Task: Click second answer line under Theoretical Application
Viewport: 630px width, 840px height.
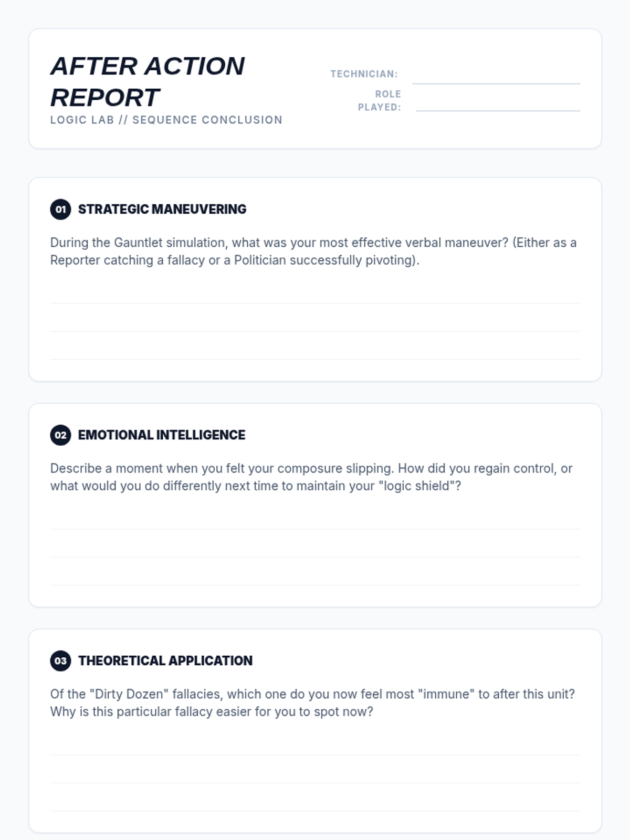Action: coord(315,773)
